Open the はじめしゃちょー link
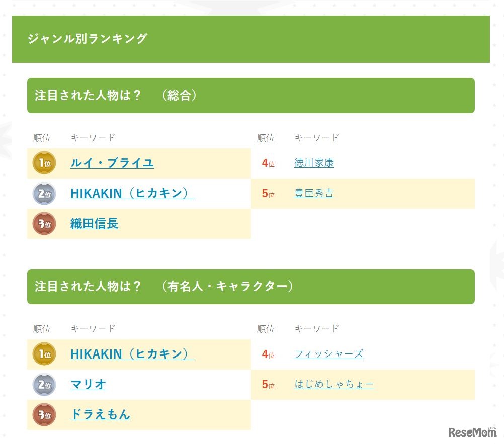 333,384
